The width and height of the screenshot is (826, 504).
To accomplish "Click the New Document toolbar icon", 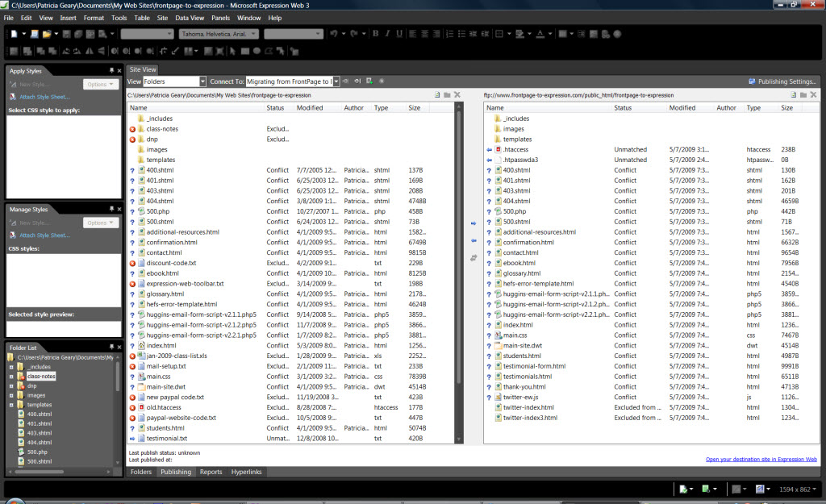I will [x=15, y=34].
